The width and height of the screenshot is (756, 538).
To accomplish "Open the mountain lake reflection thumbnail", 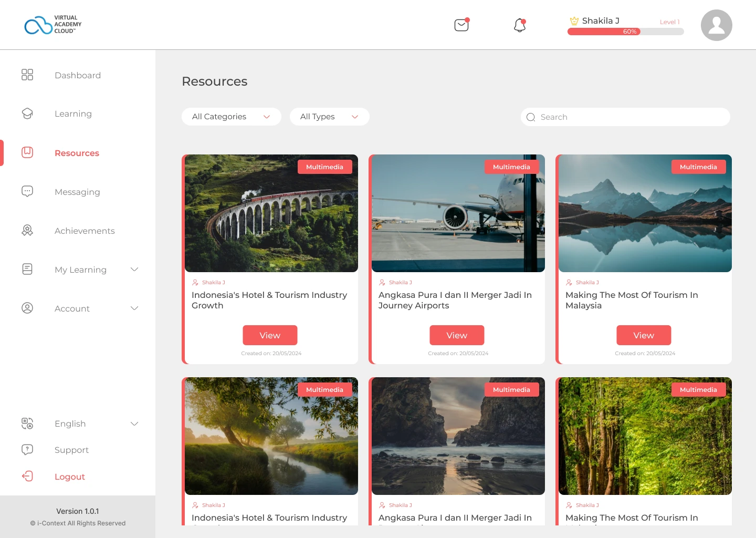I will coord(645,213).
